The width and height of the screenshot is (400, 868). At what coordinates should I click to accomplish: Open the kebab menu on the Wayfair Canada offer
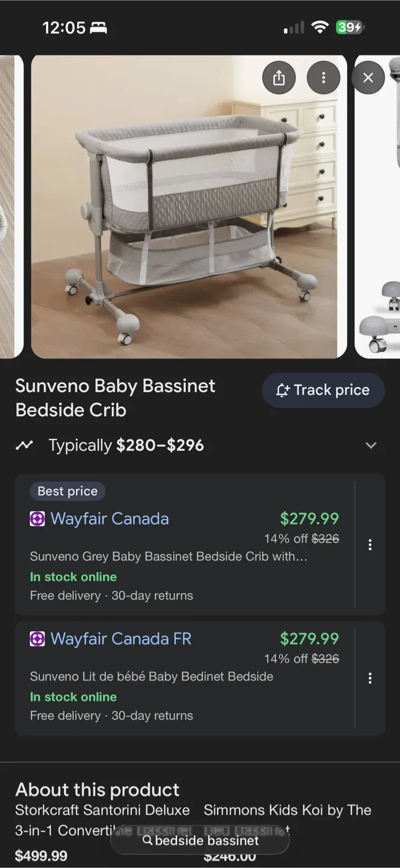[x=370, y=544]
